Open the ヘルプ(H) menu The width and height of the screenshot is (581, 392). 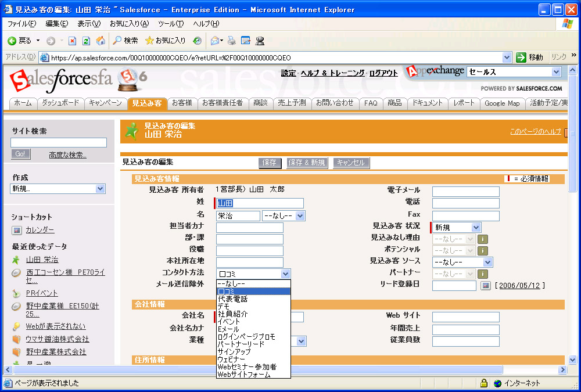[x=206, y=24]
